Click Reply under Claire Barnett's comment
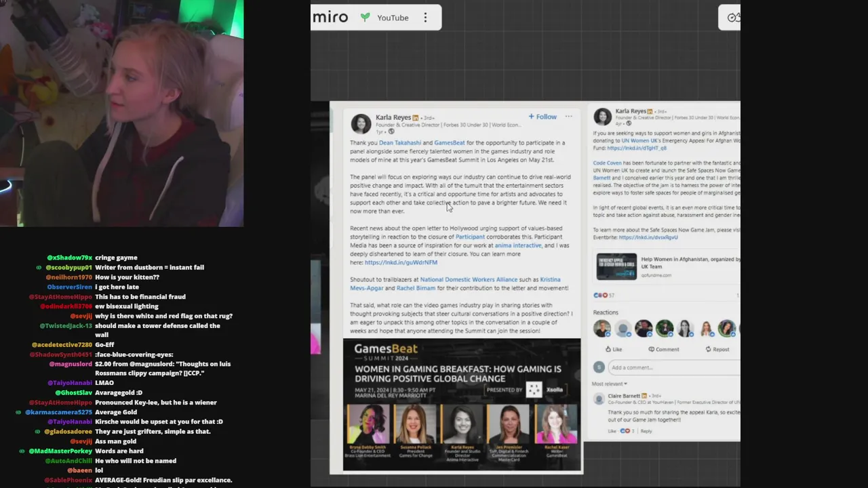 click(646, 431)
